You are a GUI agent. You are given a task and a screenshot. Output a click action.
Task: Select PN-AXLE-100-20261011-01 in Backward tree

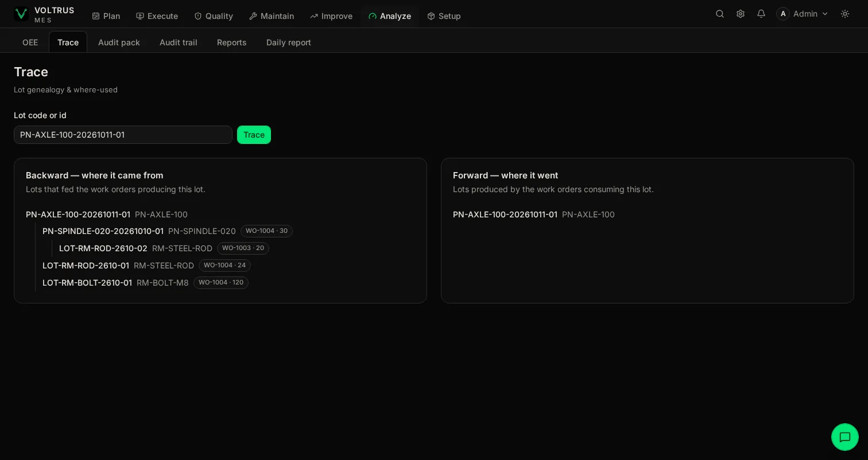78,215
